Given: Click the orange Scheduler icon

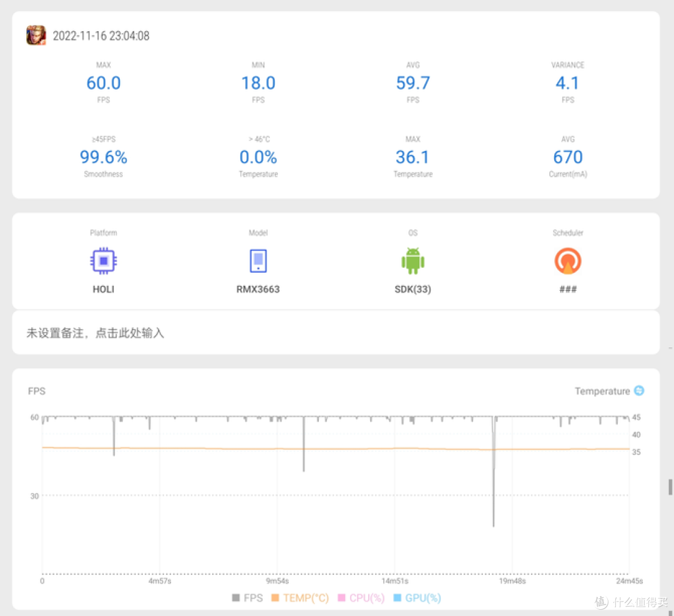Looking at the screenshot, I should pos(568,261).
